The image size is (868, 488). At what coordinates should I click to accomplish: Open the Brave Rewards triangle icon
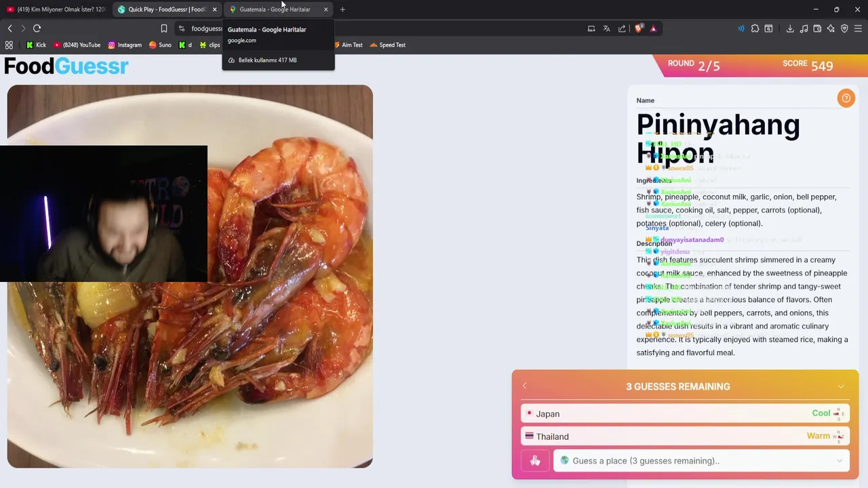point(653,28)
